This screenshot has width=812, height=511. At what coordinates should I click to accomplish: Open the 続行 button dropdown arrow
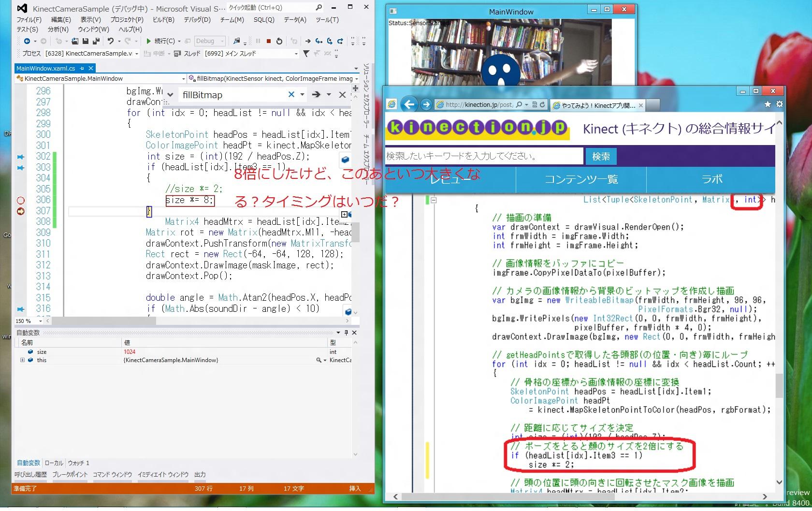pos(179,42)
